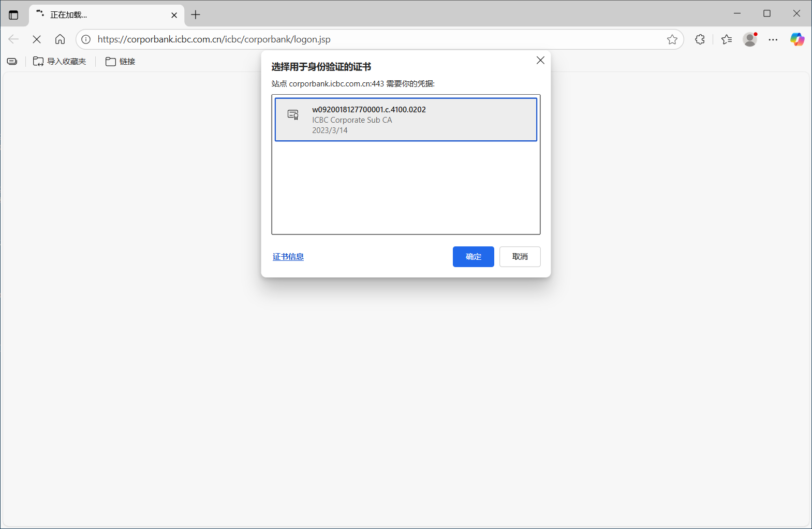This screenshot has width=812, height=529.
Task: Open the user profile avatar
Action: pos(750,39)
